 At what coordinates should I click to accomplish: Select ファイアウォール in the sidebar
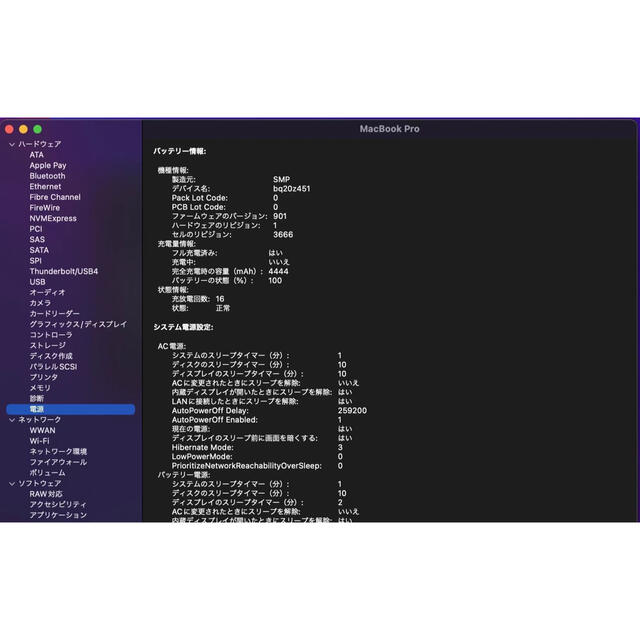pos(58,462)
